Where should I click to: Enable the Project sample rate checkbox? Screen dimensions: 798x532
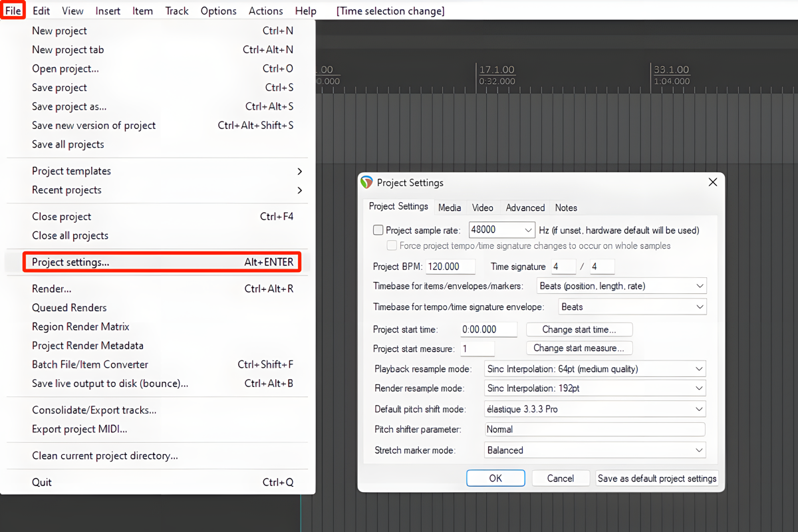(378, 230)
